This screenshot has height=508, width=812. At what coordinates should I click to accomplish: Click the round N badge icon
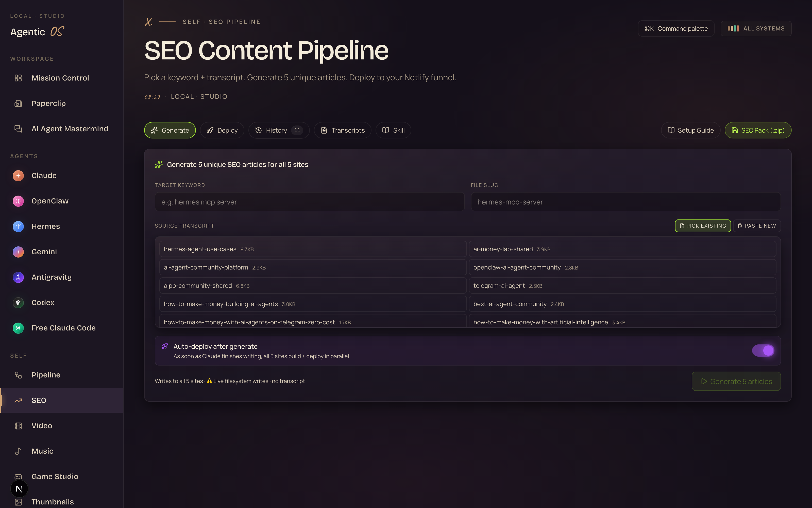click(x=19, y=489)
